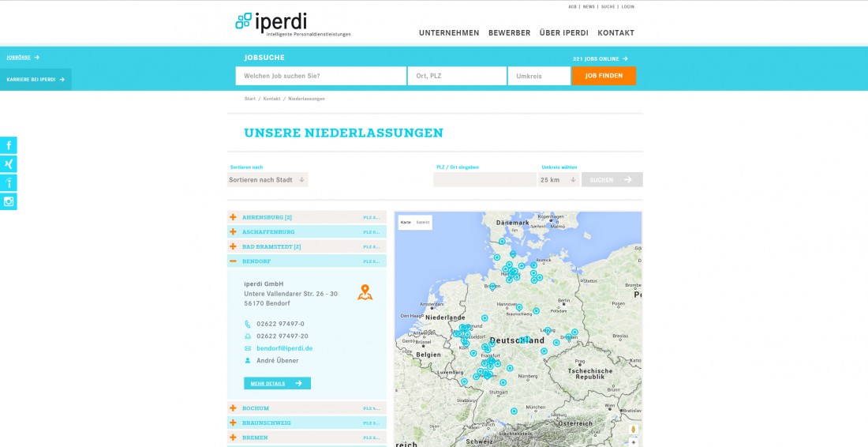
Task: Open the Facebook social sidebar icon
Action: point(9,145)
